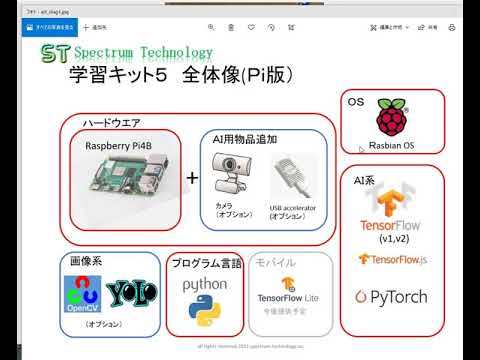Click the '(v1,v2)' text under TensorFlow
The image size is (480, 360).
coord(394,238)
